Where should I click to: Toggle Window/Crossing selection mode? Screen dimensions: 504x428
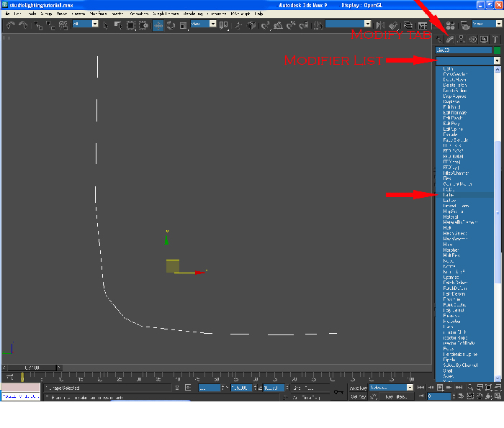click(145, 25)
